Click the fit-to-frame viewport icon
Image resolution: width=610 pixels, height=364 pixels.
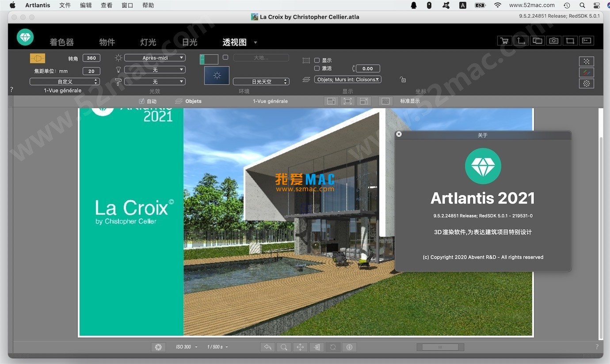pos(347,101)
